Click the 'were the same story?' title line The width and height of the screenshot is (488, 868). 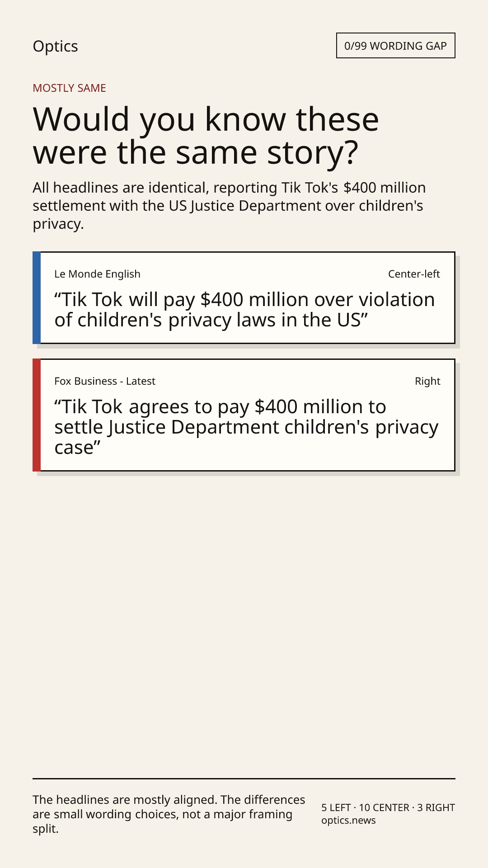click(196, 152)
